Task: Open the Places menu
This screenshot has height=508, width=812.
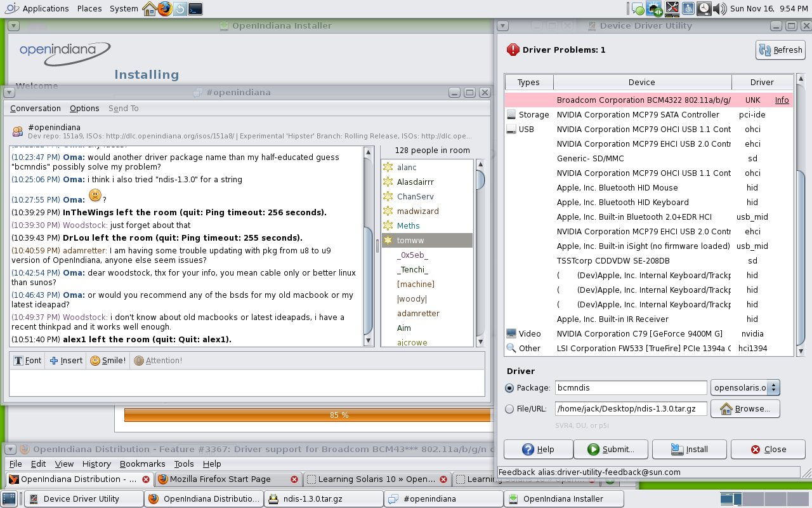Action: point(89,8)
